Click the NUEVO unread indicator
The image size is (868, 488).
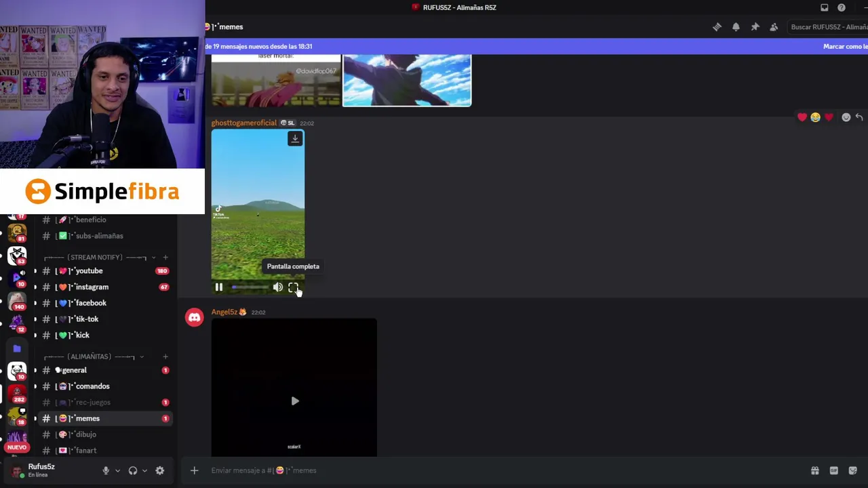tap(17, 447)
